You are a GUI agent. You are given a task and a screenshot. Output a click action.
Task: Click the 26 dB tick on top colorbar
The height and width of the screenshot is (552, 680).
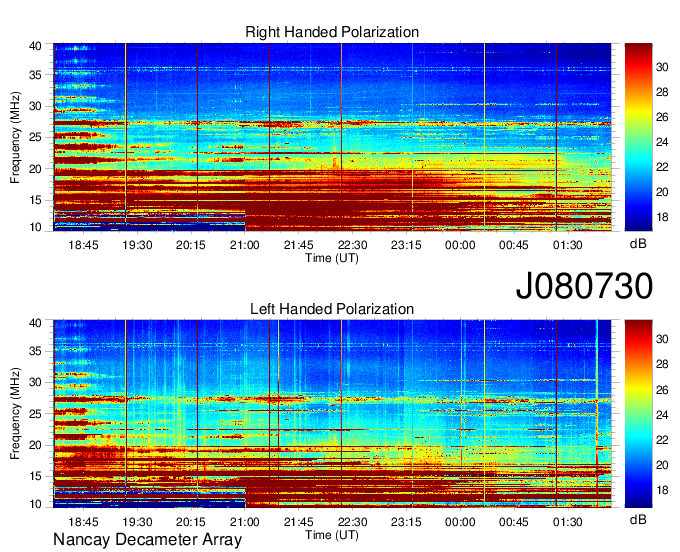pos(662,117)
